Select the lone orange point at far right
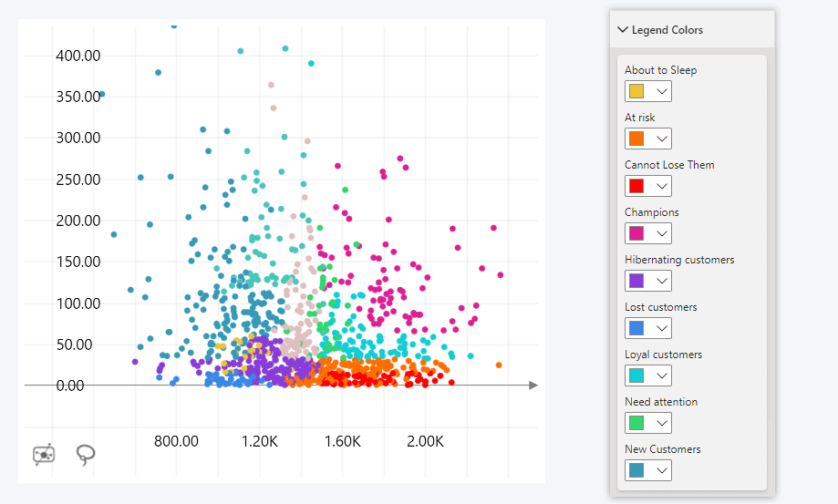The width and height of the screenshot is (838, 504). click(x=499, y=365)
